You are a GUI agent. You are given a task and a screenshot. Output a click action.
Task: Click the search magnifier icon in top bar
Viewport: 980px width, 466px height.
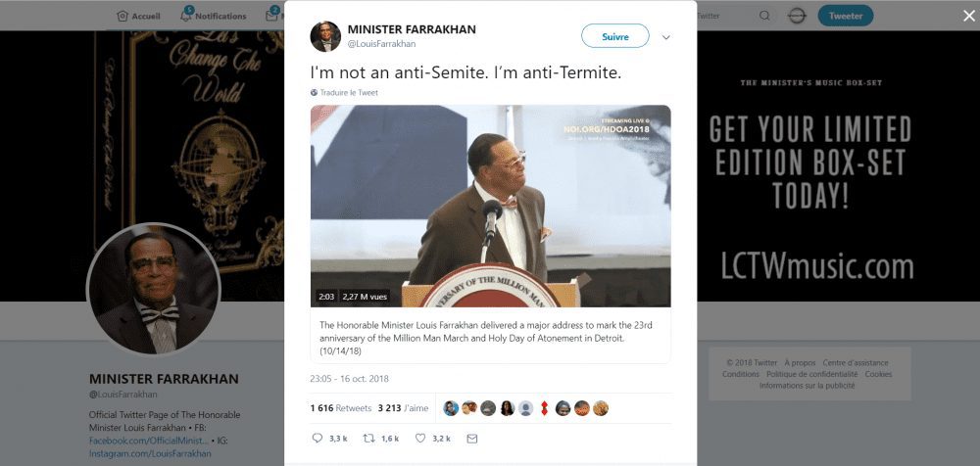point(764,16)
